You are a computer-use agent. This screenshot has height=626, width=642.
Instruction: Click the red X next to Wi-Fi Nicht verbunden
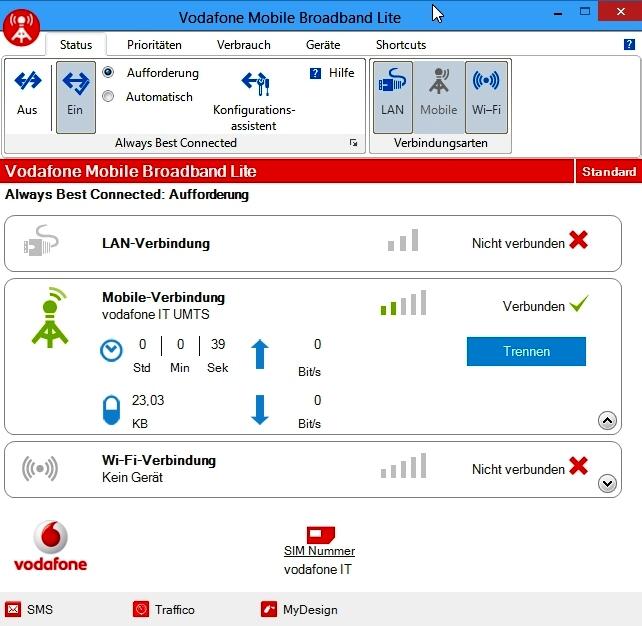pyautogui.click(x=579, y=466)
